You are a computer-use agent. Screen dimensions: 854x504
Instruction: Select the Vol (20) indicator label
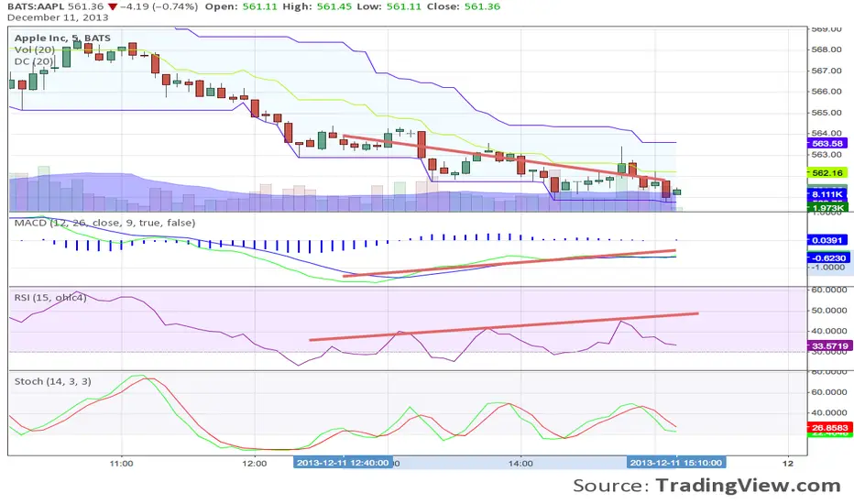[x=35, y=49]
